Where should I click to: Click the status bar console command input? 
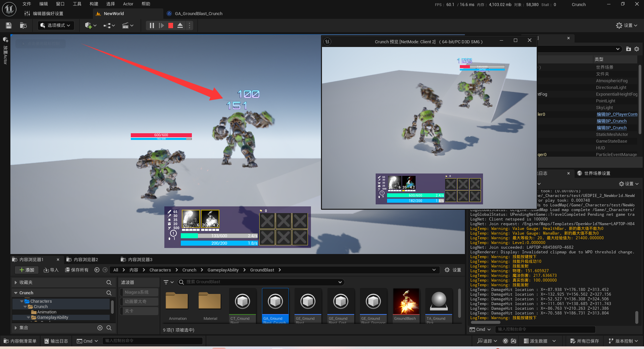pos(153,341)
